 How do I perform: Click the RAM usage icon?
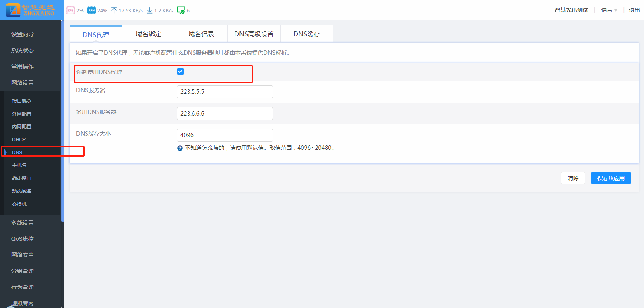click(92, 10)
